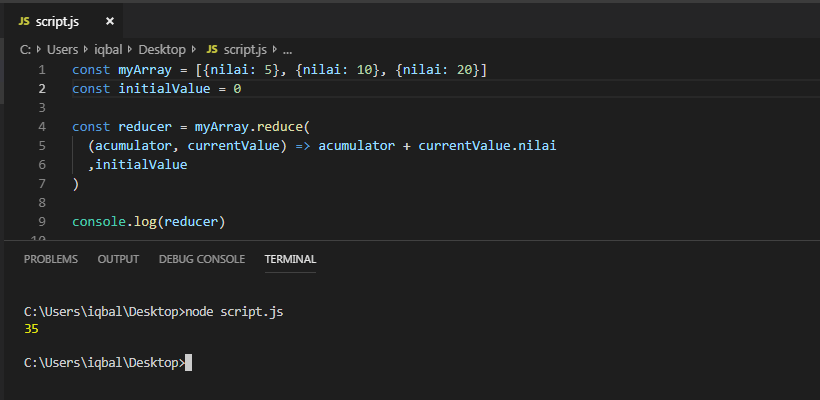The width and height of the screenshot is (820, 400).
Task: Place cursor on 'myArray' in line 1
Action: tap(140, 70)
